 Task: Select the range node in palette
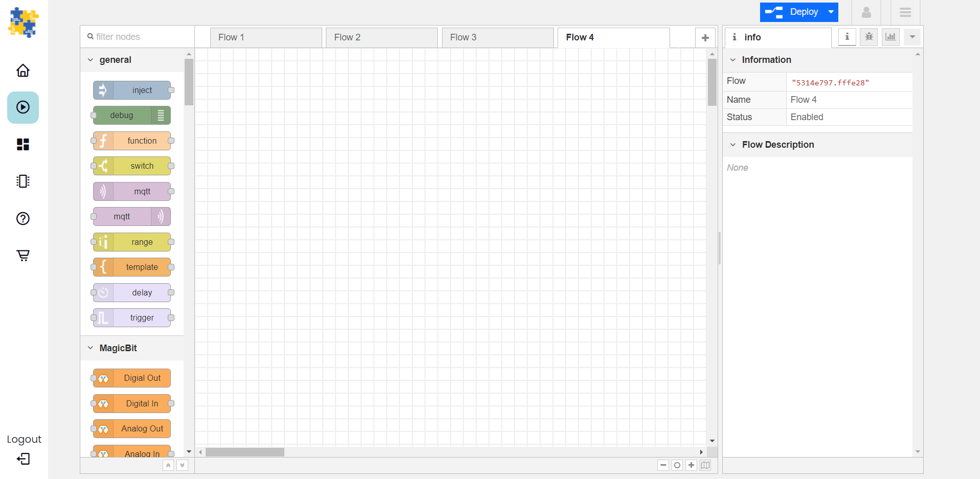(x=132, y=242)
